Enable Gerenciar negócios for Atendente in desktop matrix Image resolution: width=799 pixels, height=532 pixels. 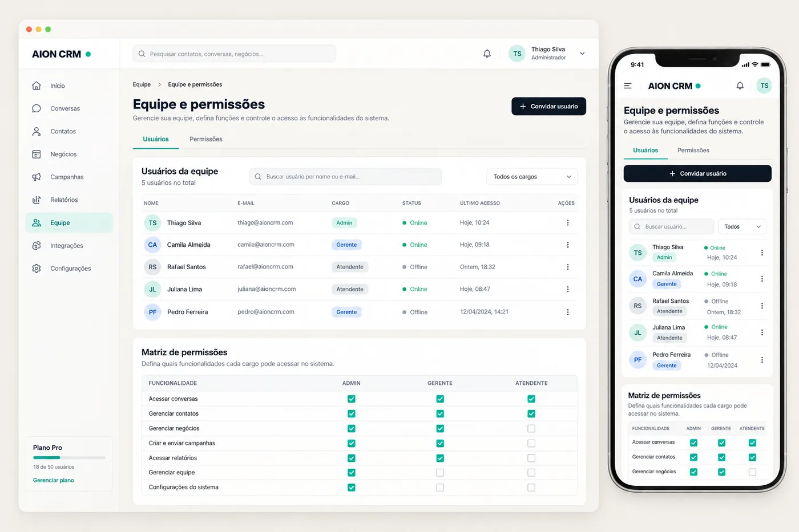click(531, 428)
